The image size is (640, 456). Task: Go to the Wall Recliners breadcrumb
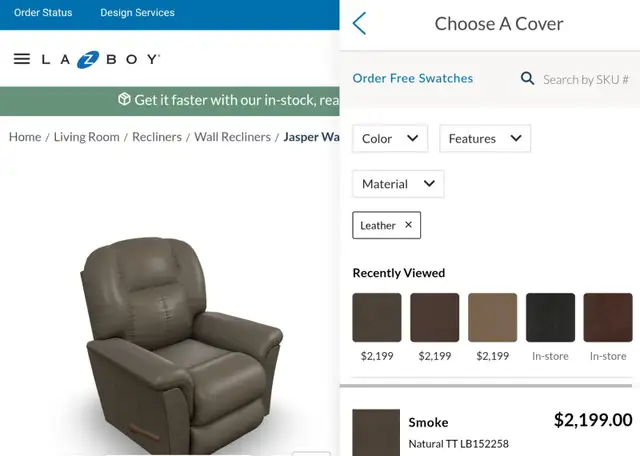click(232, 137)
